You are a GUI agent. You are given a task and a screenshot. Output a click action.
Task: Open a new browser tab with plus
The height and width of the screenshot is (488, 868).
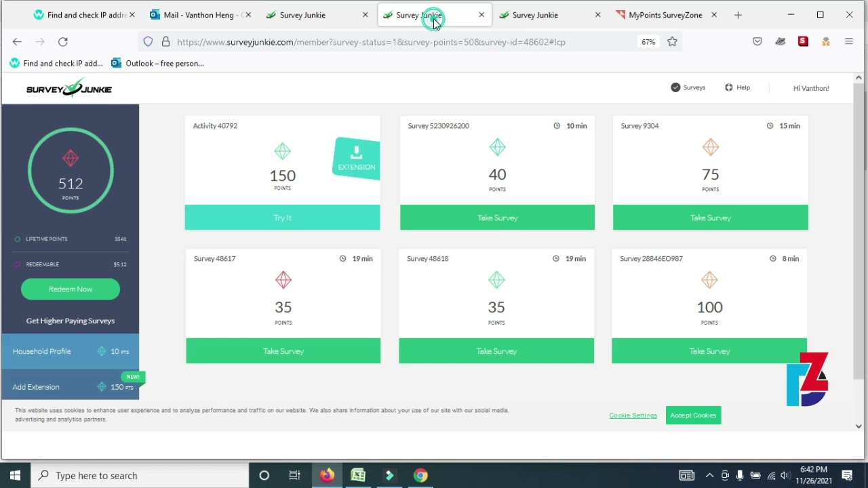[x=738, y=15]
